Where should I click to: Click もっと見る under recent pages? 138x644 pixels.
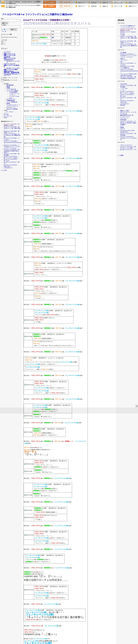(x=4, y=170)
